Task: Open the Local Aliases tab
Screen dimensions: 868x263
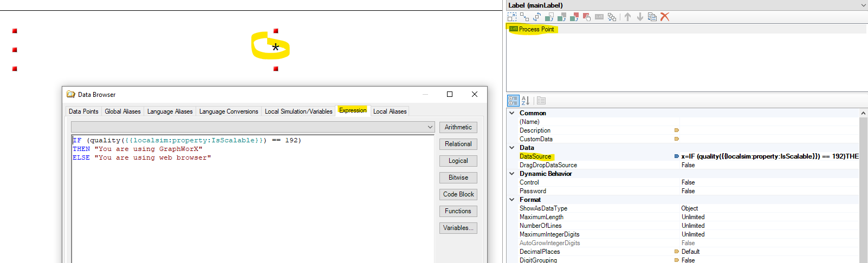Action: pos(390,111)
